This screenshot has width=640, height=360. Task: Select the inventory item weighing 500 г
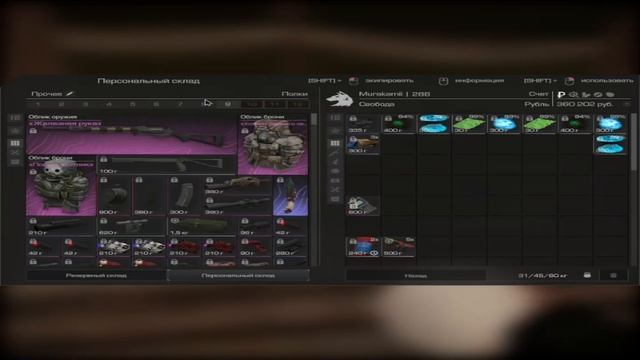(398, 247)
